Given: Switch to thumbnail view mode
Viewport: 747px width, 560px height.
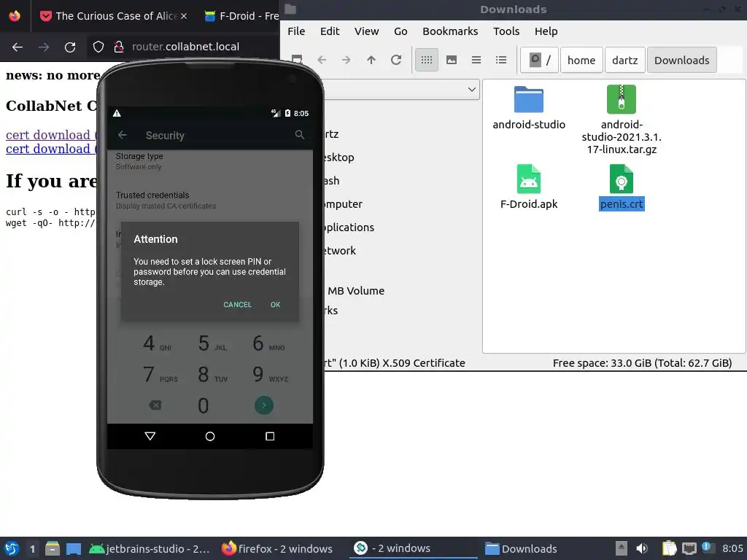Looking at the screenshot, I should click(x=452, y=60).
